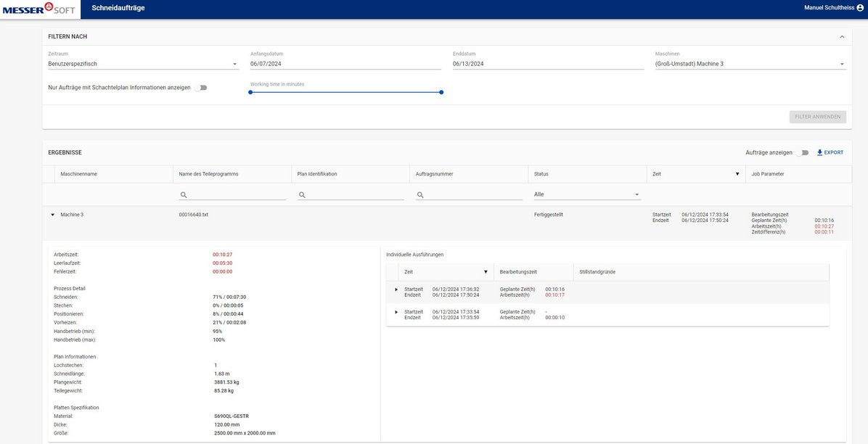Click search icon for Name des Teileprogramms

pyautogui.click(x=184, y=195)
